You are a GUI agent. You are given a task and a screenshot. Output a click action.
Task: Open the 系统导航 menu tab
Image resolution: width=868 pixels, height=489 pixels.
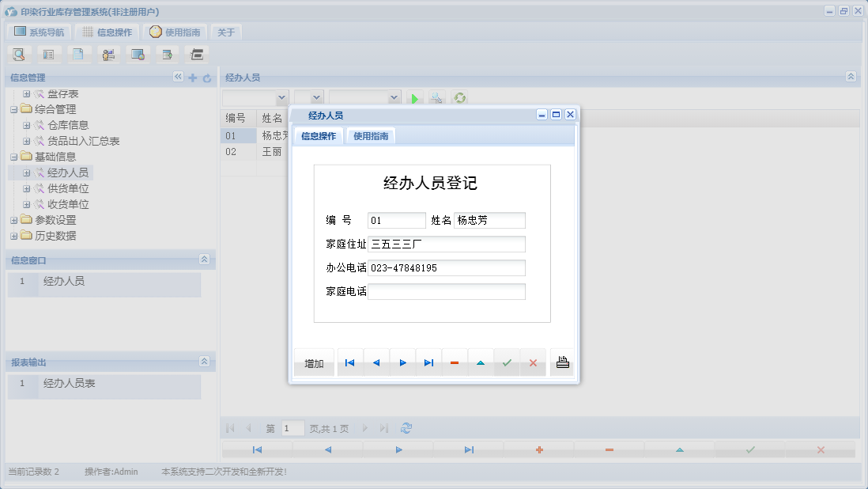coord(42,32)
